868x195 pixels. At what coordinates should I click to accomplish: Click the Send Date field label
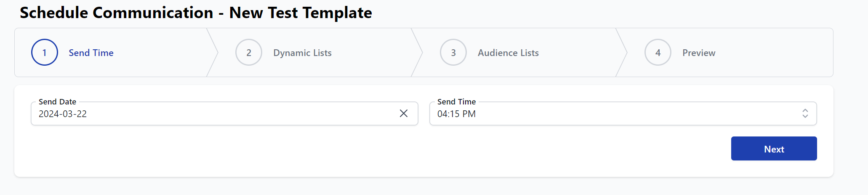pyautogui.click(x=57, y=102)
